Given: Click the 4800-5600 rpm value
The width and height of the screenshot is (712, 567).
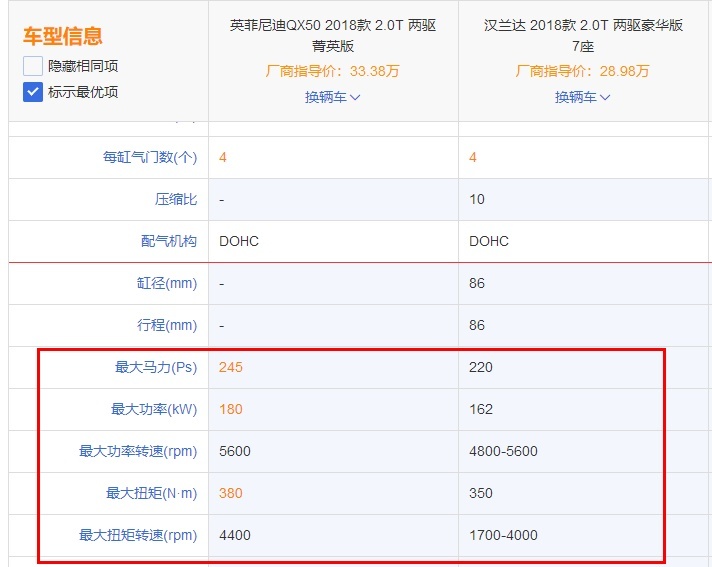Looking at the screenshot, I should [503, 451].
